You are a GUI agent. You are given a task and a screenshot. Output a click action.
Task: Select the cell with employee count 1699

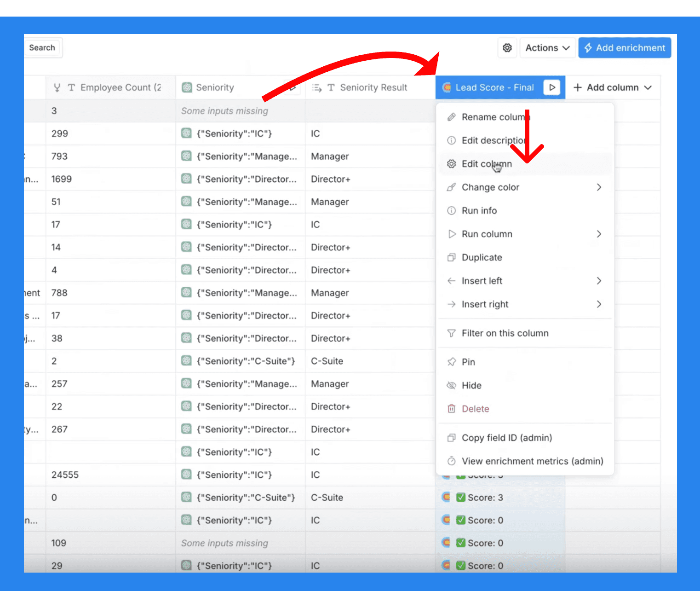tap(111, 179)
